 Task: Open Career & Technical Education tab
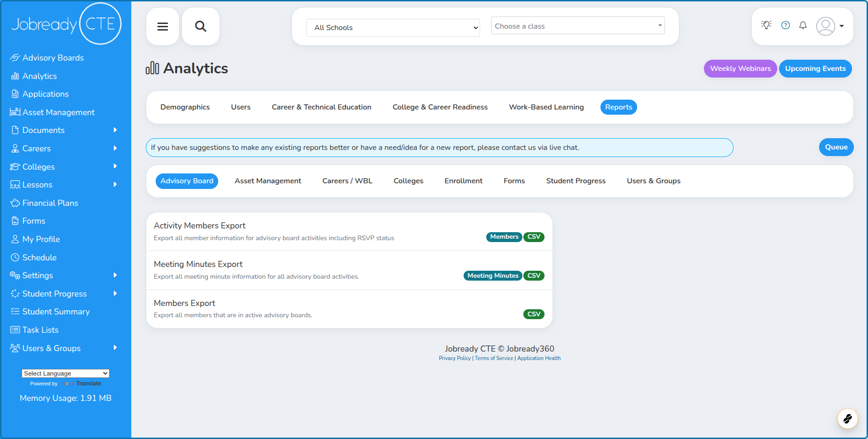pyautogui.click(x=322, y=107)
